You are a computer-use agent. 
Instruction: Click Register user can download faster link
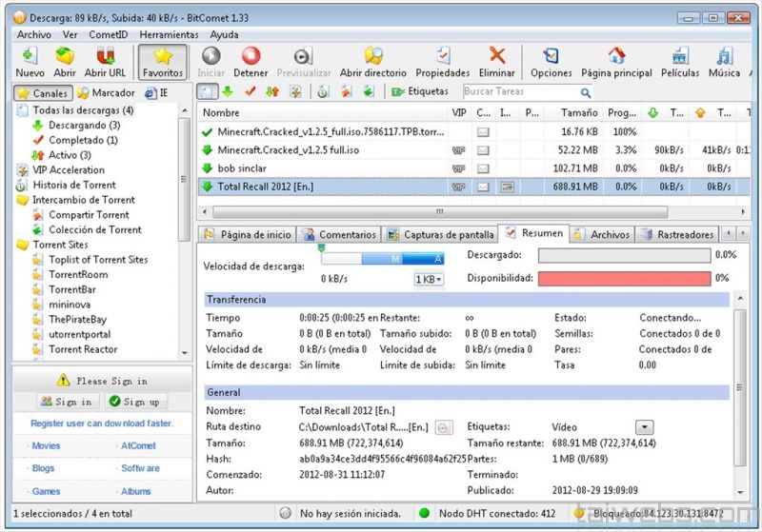click(x=101, y=424)
